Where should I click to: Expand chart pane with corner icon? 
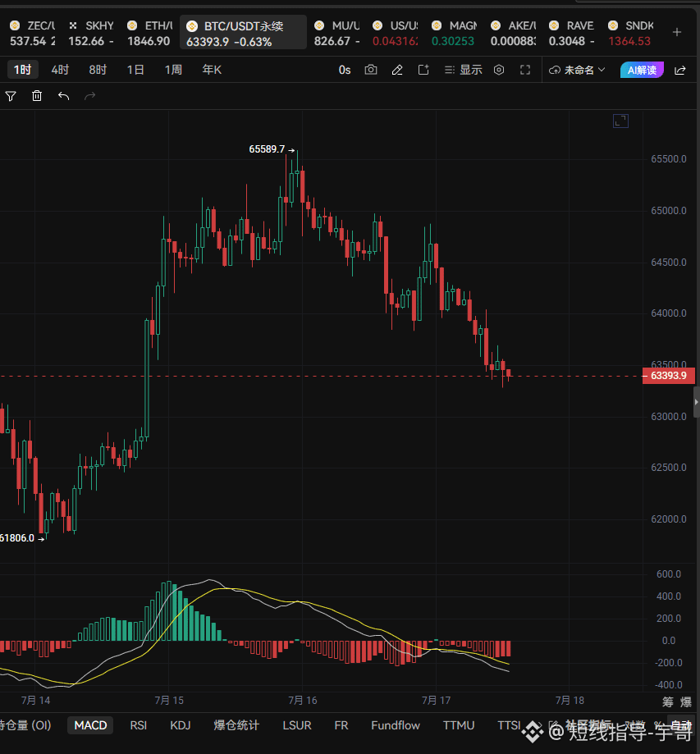click(620, 121)
